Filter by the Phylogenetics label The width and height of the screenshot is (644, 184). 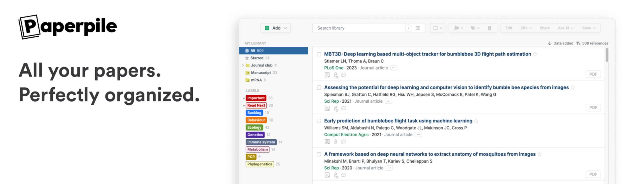pos(260,164)
